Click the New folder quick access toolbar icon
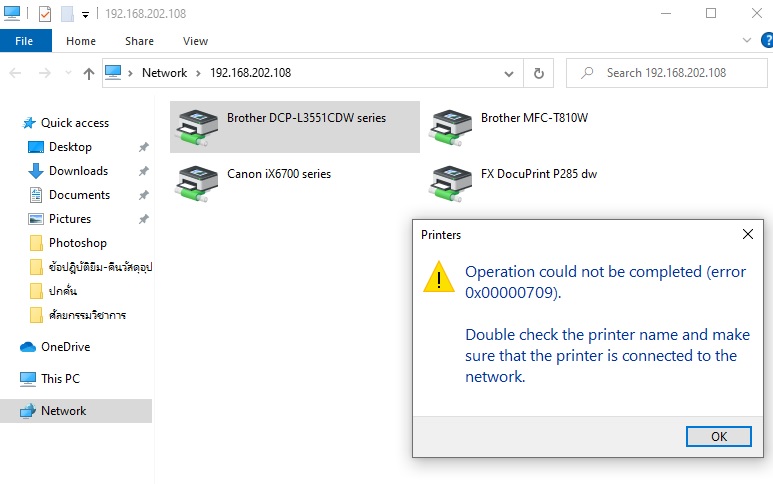773x484 pixels. coord(67,14)
